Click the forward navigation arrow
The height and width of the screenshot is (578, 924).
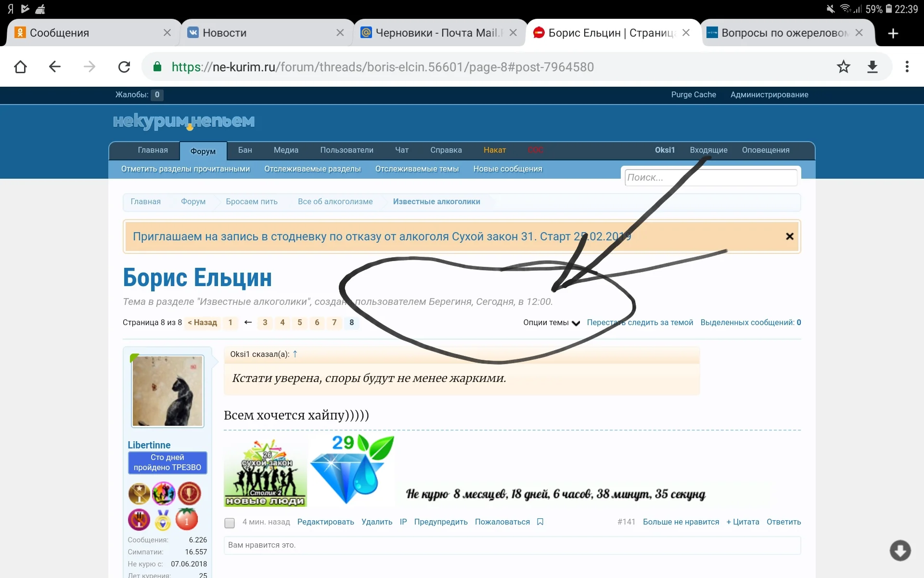[x=90, y=67]
